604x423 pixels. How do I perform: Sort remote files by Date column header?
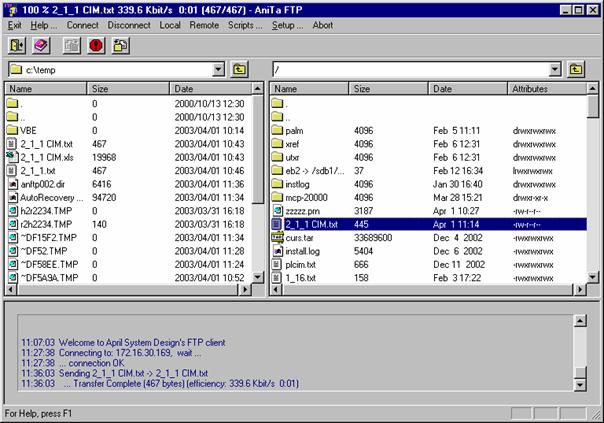point(467,89)
